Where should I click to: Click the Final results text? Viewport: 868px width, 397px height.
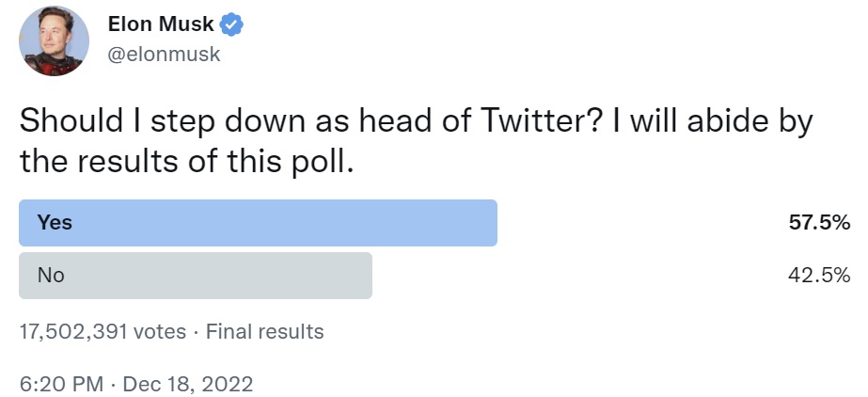pos(264,331)
